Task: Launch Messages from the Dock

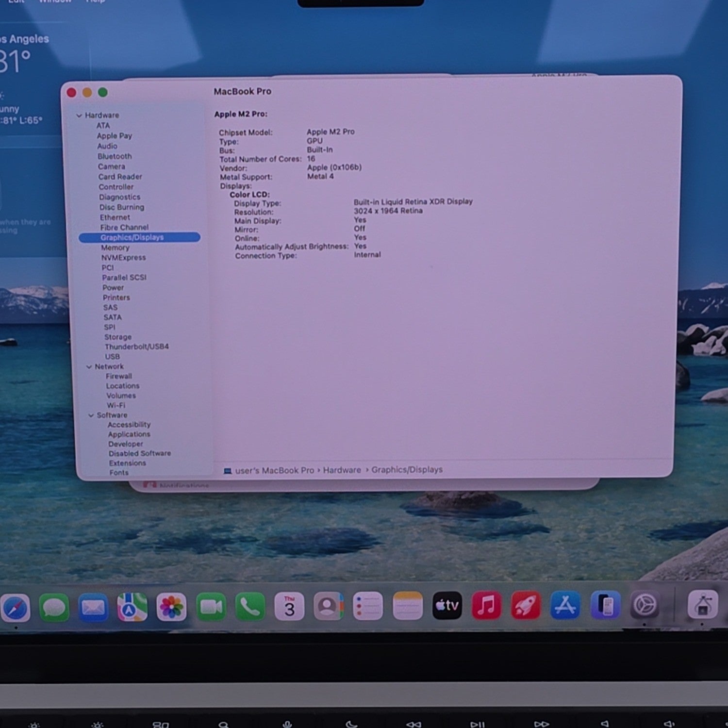Action: click(54, 607)
